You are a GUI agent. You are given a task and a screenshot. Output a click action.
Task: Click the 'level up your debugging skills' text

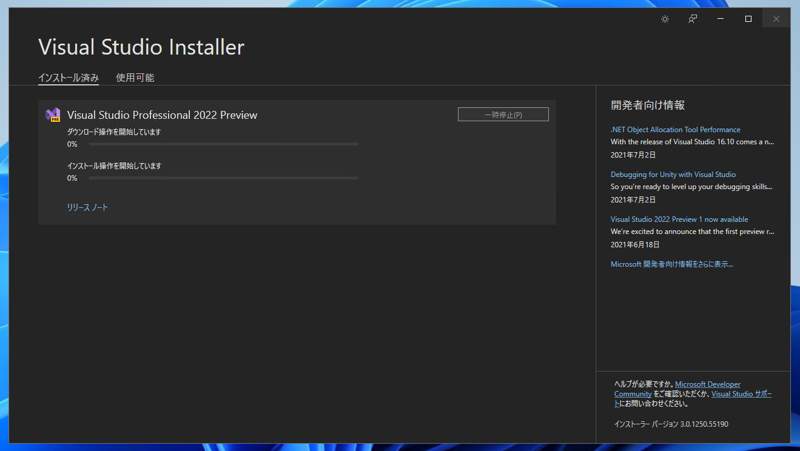point(691,187)
